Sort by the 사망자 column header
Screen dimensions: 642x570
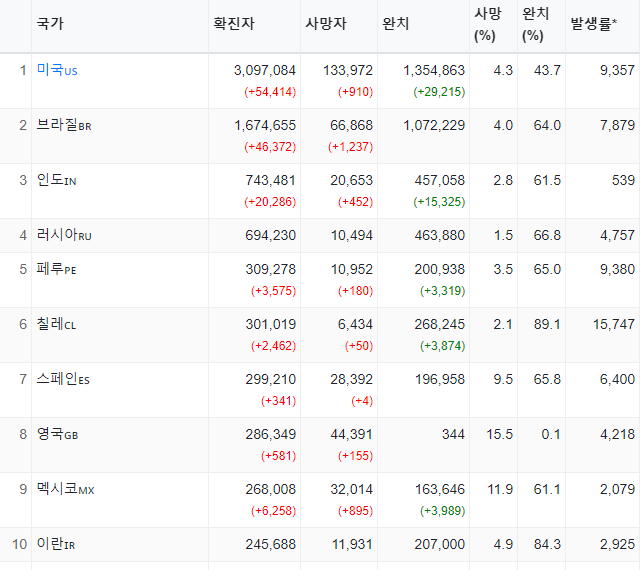coord(326,23)
